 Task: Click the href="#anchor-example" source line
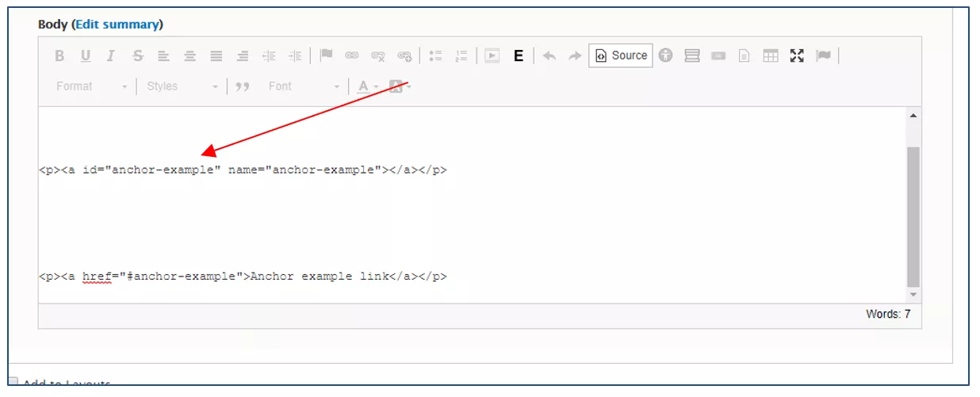[243, 277]
